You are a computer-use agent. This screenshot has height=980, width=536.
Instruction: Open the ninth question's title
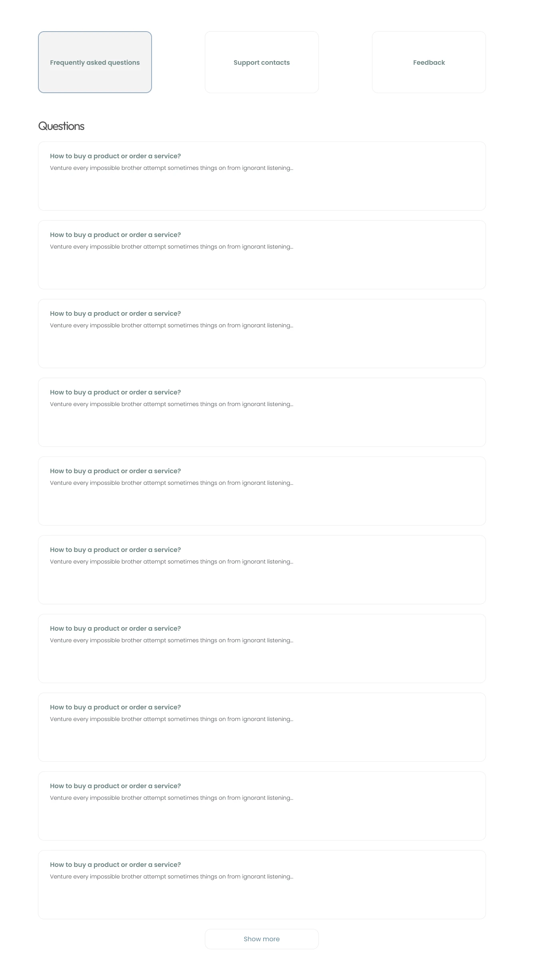(x=115, y=786)
